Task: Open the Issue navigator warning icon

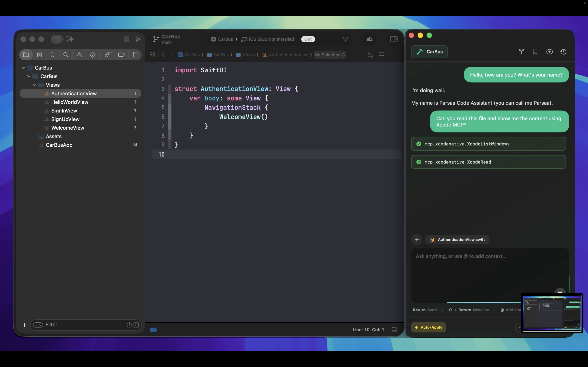Action: click(x=79, y=55)
